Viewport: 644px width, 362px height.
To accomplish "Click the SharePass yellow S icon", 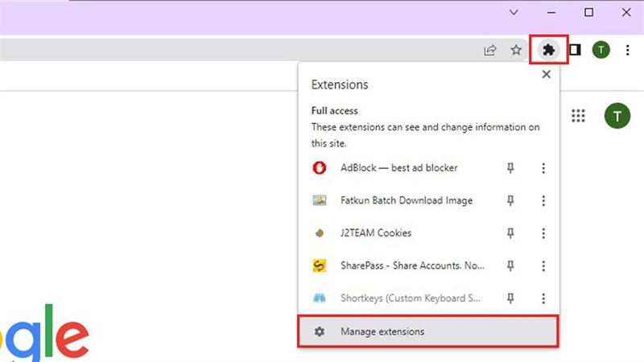I will [320, 265].
